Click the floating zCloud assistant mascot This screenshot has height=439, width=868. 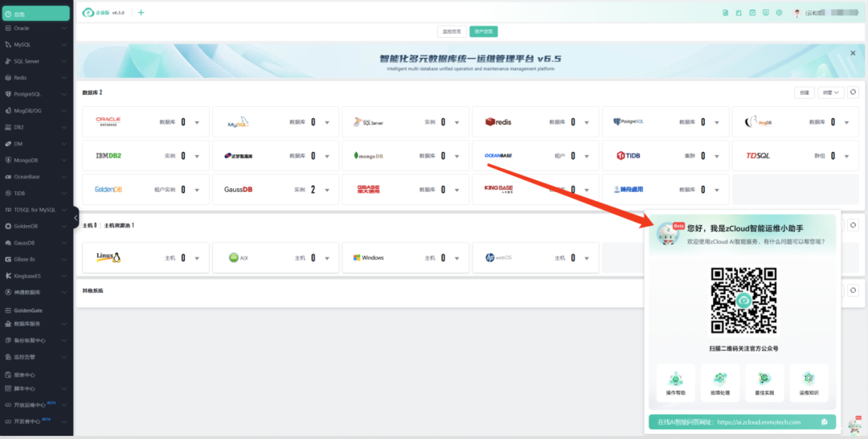click(x=856, y=424)
